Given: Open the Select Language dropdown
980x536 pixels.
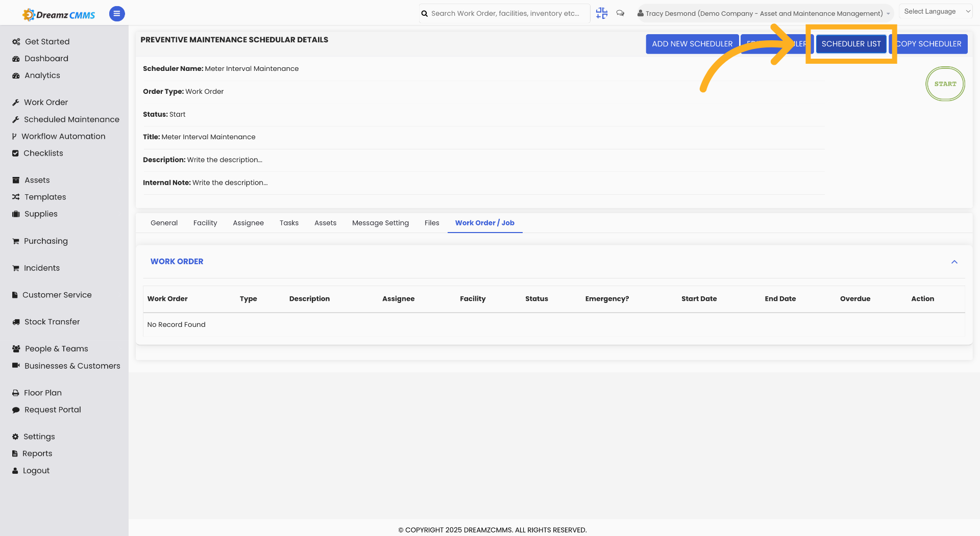Looking at the screenshot, I should (x=936, y=11).
